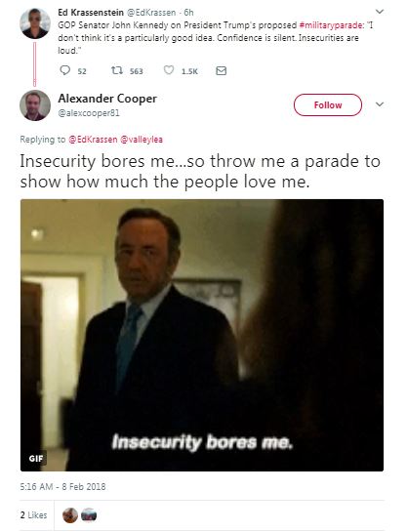This screenshot has width=407, height=532.
Task: Open Alexander Cooper display name
Action: [x=107, y=99]
